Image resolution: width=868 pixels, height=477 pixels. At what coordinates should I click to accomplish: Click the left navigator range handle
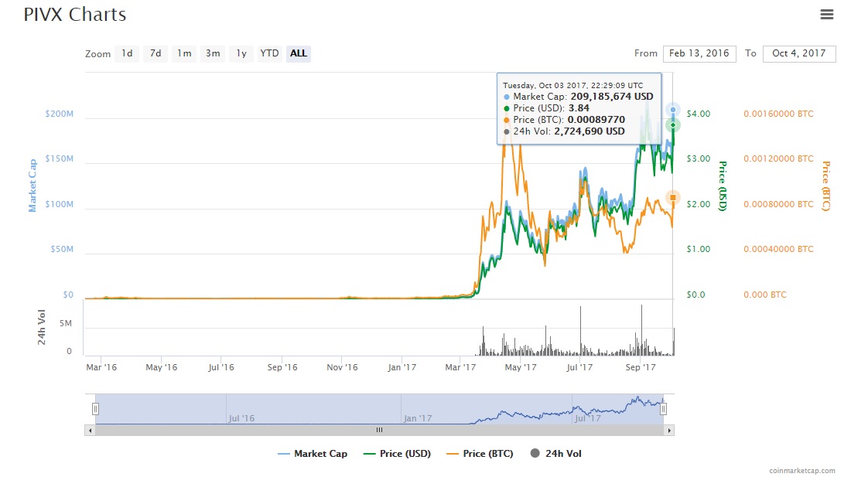(x=96, y=409)
